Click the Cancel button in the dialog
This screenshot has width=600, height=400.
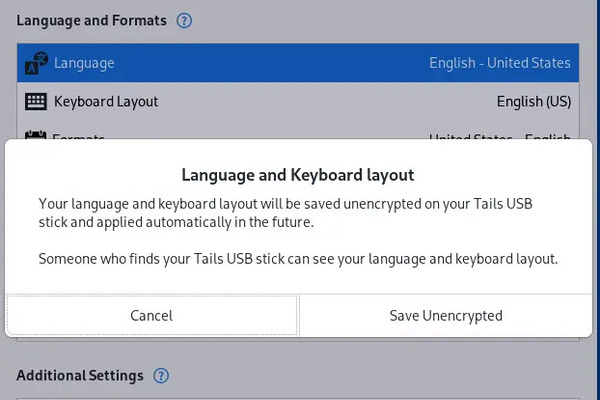[x=152, y=315]
